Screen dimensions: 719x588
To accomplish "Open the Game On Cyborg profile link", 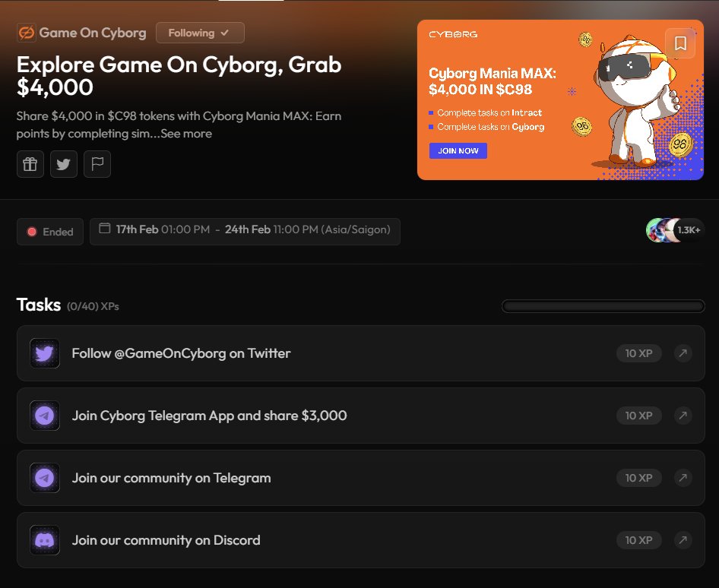I will (x=93, y=33).
